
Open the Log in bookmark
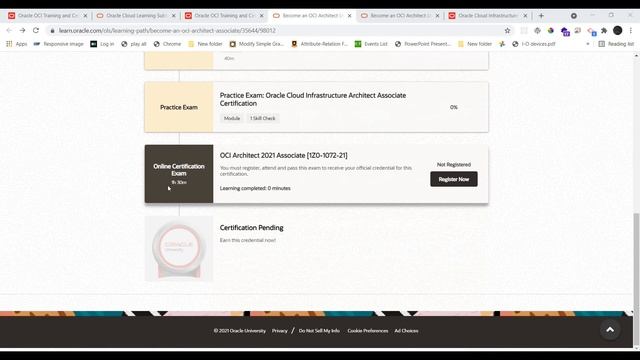pos(102,44)
